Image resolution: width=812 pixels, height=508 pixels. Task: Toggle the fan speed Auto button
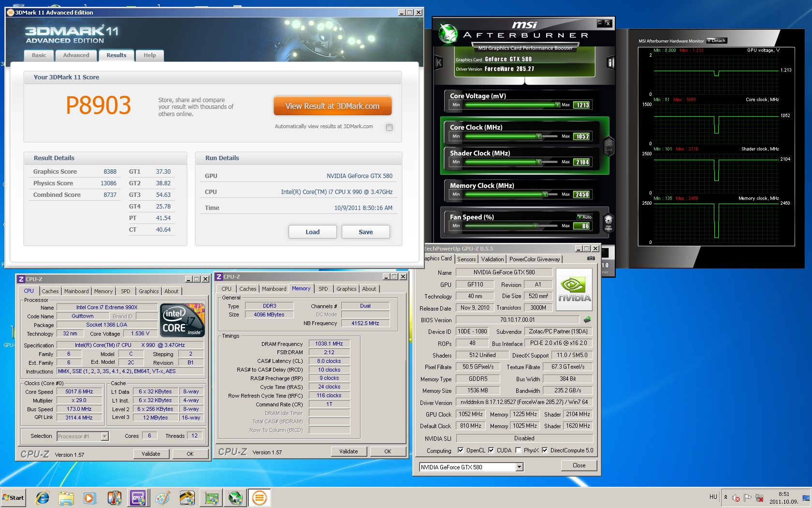pos(584,217)
